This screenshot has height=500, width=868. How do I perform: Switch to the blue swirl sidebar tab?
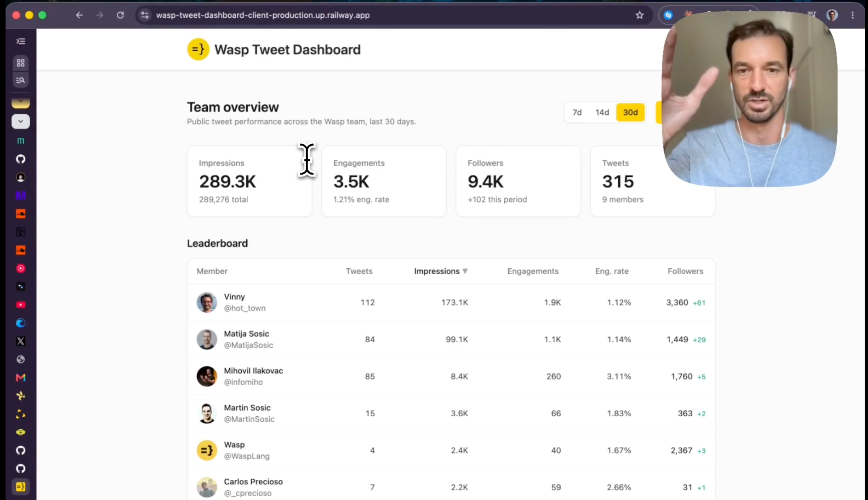click(x=21, y=323)
